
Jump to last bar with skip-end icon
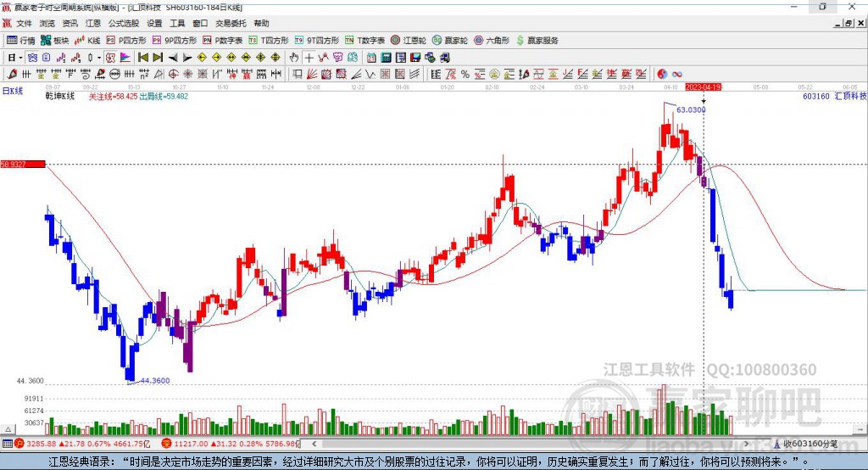click(x=158, y=58)
